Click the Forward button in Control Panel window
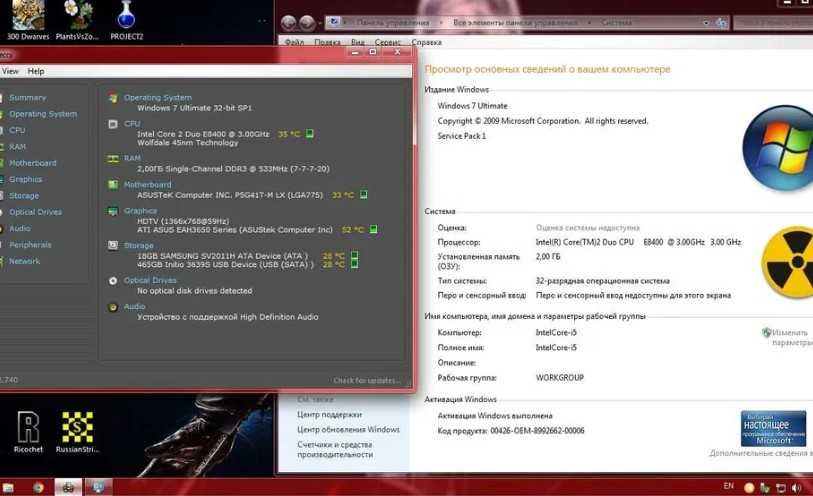 point(307,23)
